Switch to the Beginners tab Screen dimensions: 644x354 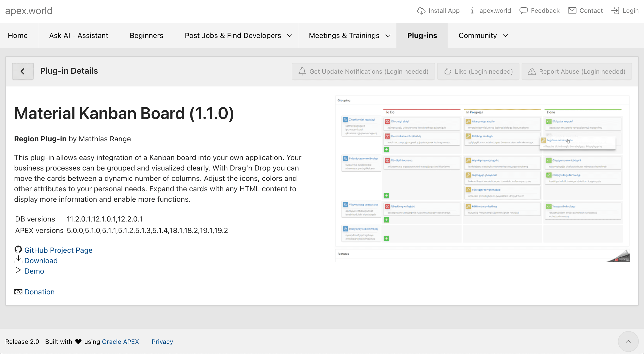146,35
